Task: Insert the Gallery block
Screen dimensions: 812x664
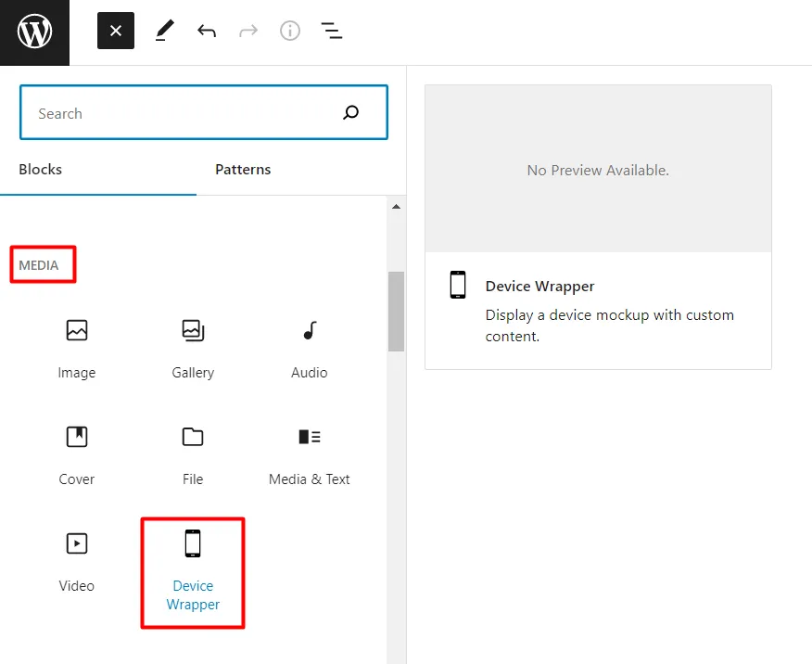Action: click(193, 349)
